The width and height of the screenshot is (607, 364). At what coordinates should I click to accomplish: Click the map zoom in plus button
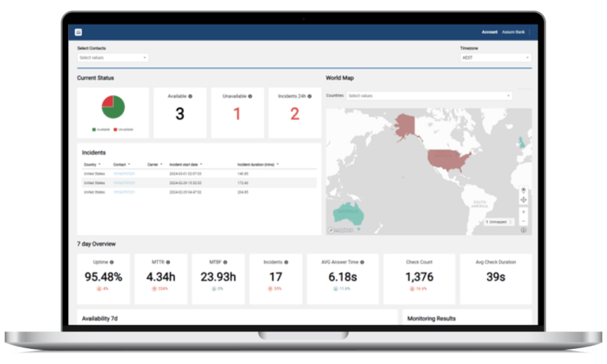[523, 212]
